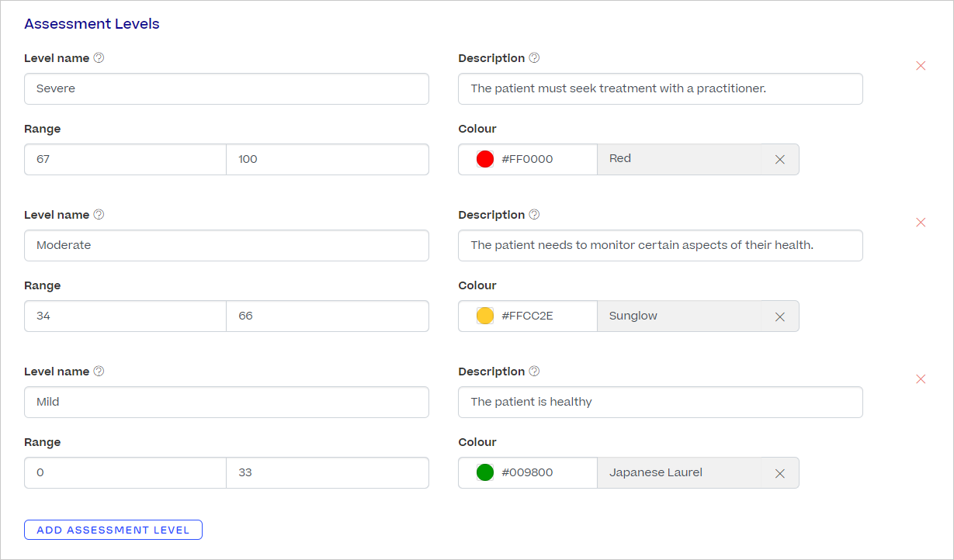
Task: Add a new assessment level
Action: (113, 530)
